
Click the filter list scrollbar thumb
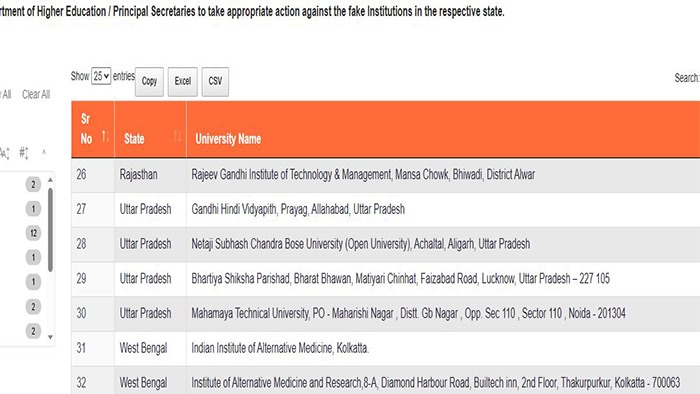tap(50, 230)
